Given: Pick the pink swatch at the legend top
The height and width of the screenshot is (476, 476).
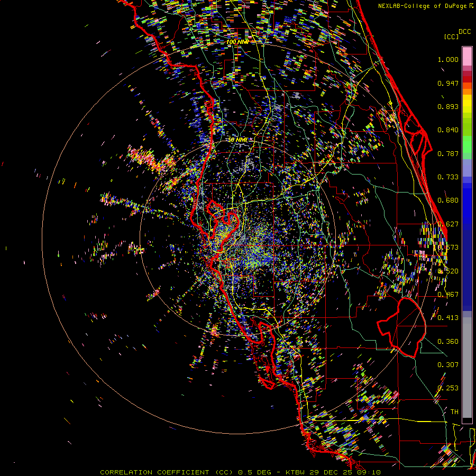Looking at the screenshot, I should tap(467, 56).
